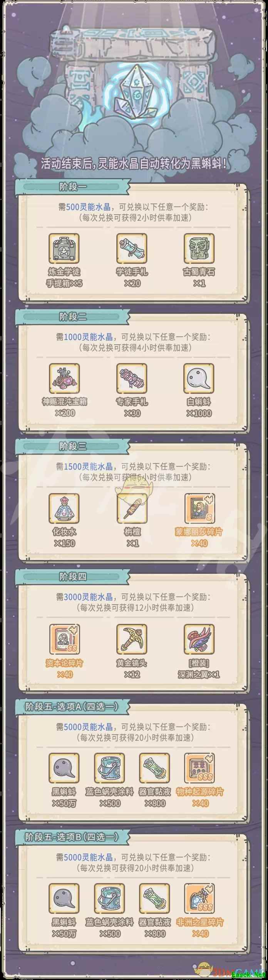The width and height of the screenshot is (268, 980).
Task: Choose the 学徒手札 scroll reward icon
Action: tap(132, 248)
